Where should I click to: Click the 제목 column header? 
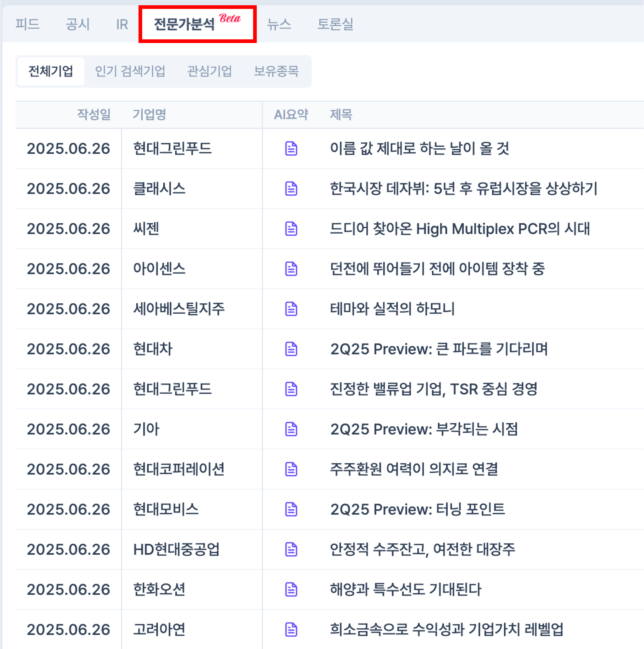(341, 115)
